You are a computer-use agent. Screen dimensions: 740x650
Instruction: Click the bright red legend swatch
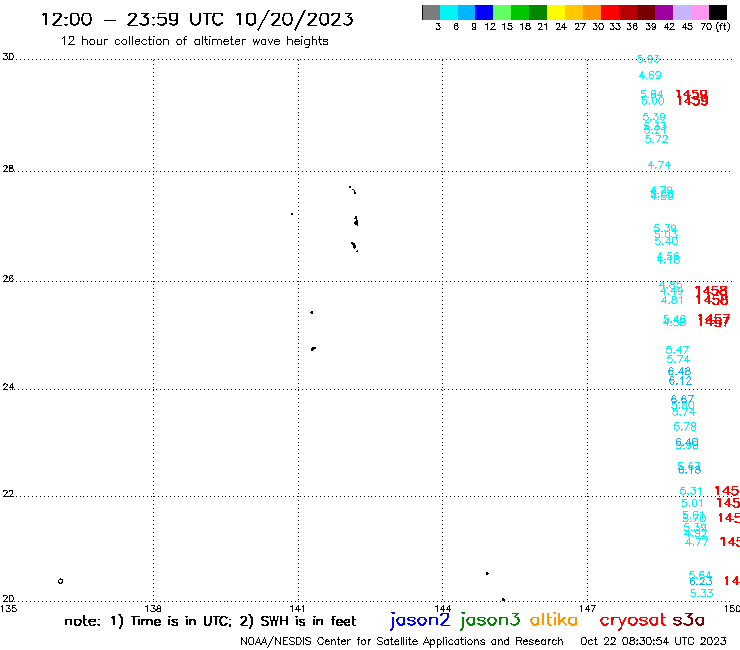(610, 12)
